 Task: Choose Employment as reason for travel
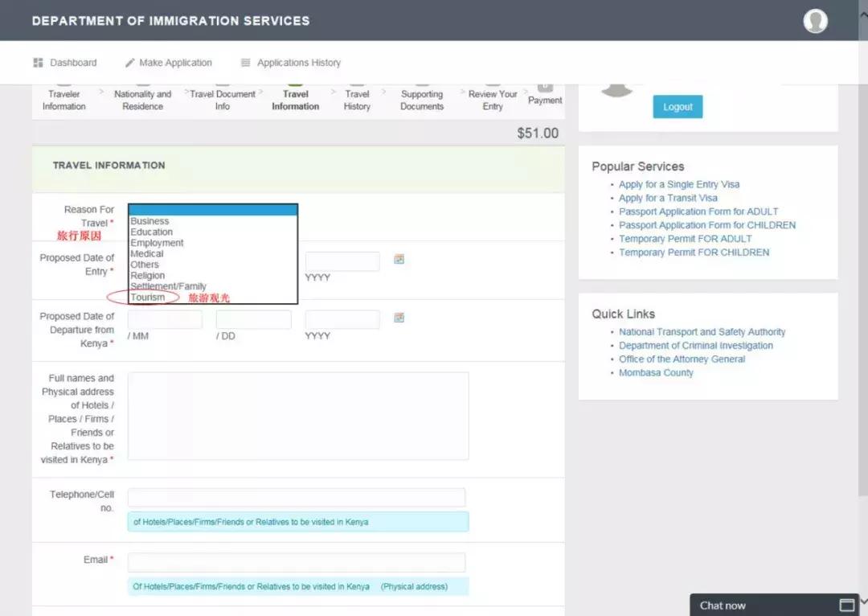tap(213, 243)
